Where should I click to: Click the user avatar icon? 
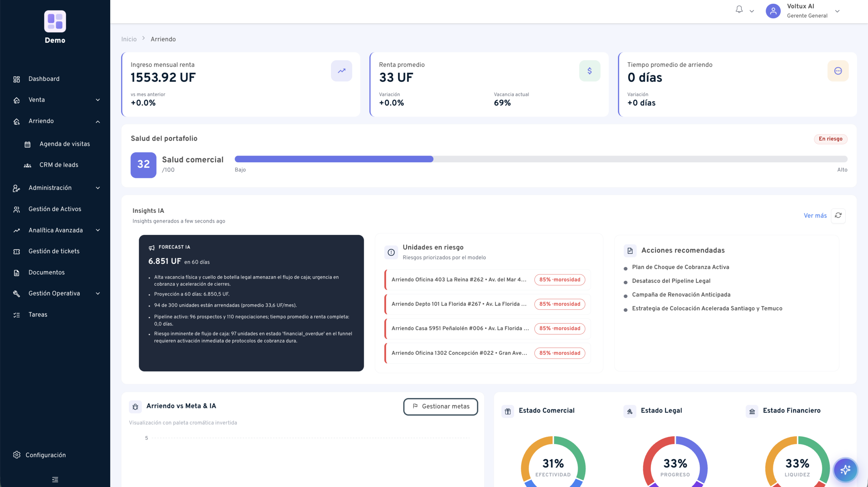pyautogui.click(x=773, y=11)
